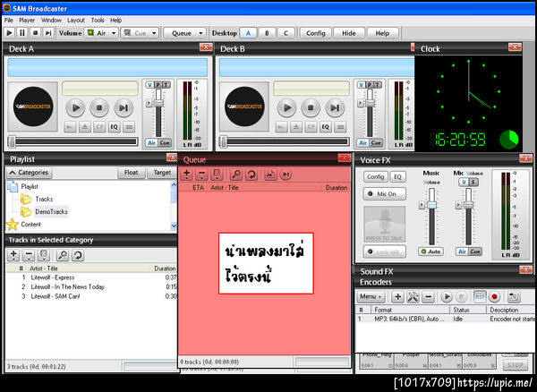The width and height of the screenshot is (537, 392).
Task: Toggle Auto under Music volume
Action: [430, 251]
